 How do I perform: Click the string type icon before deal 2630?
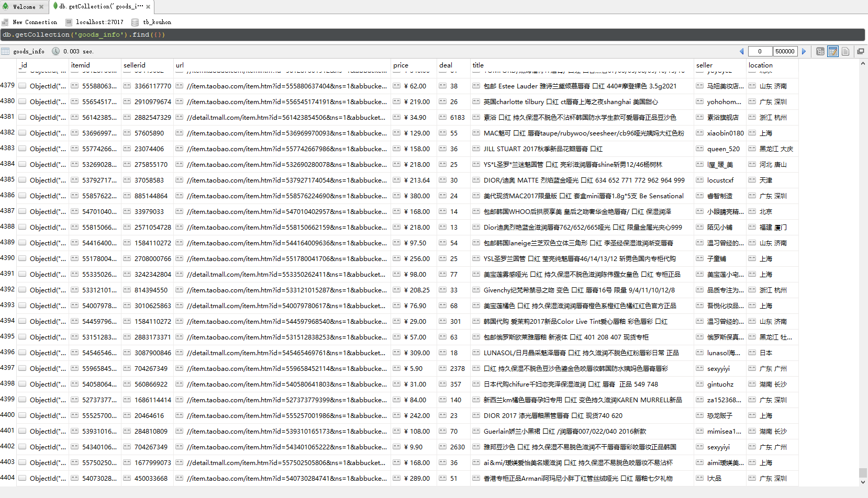[443, 447]
